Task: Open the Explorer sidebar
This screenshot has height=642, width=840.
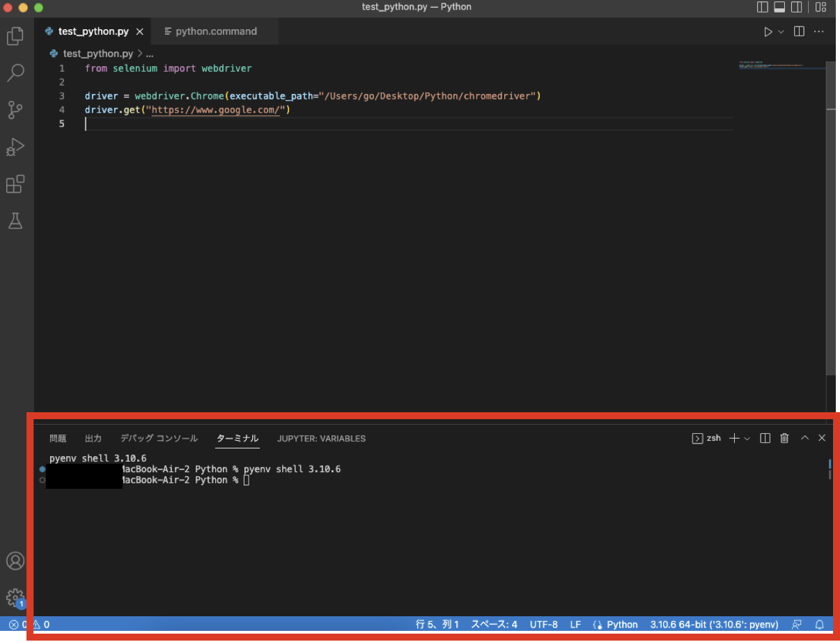Action: pyautogui.click(x=15, y=36)
